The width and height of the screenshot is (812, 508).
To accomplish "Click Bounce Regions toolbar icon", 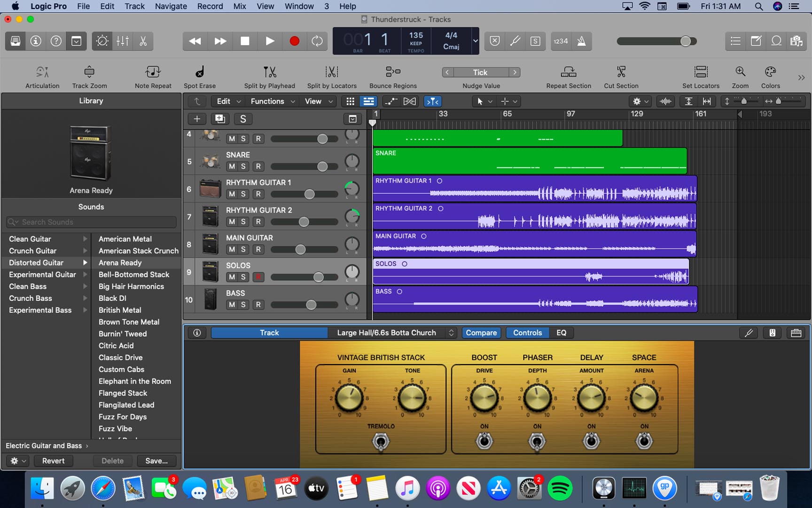I will [393, 72].
